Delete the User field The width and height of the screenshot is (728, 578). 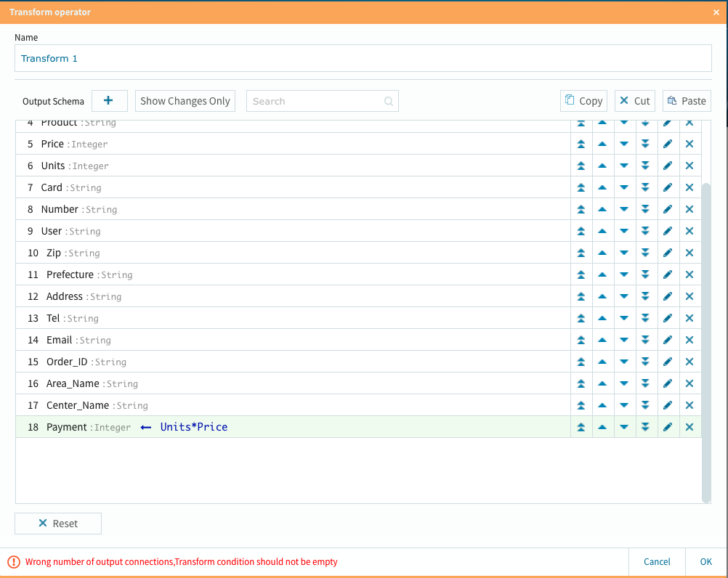(689, 231)
